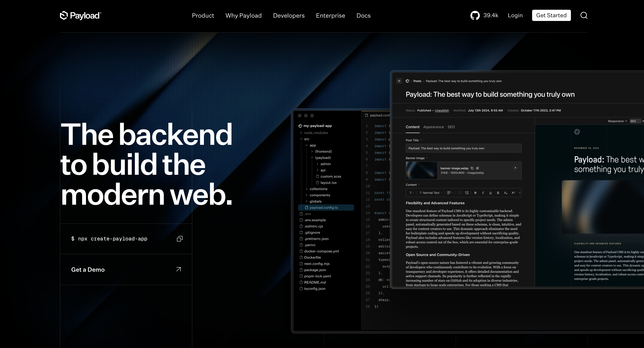Remove the banner image with X
The width and height of the screenshot is (644, 348).
[515, 168]
